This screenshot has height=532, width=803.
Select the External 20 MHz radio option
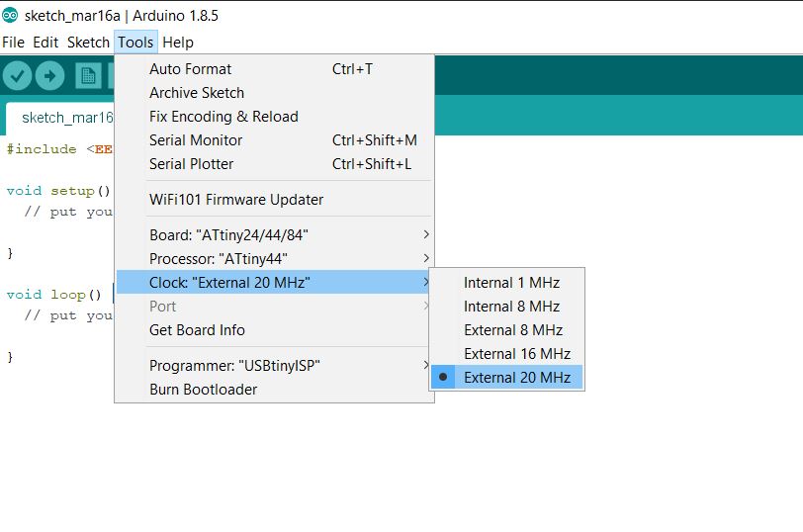(x=516, y=378)
